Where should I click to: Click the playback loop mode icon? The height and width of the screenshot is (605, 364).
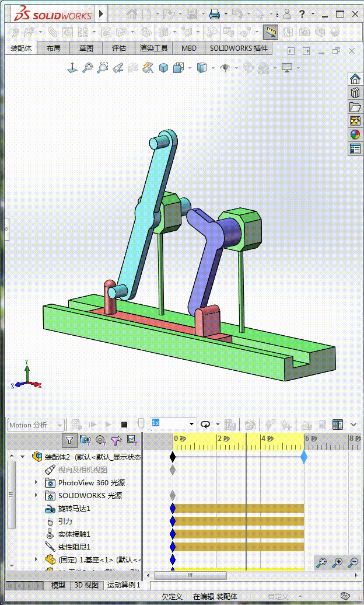pos(205,425)
